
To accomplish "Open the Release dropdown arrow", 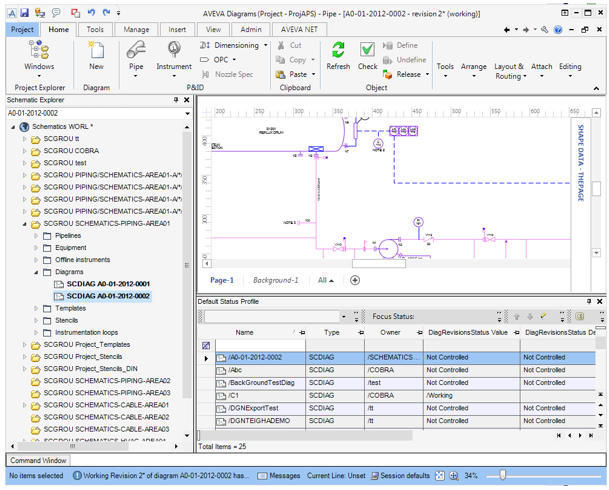I will [x=427, y=74].
